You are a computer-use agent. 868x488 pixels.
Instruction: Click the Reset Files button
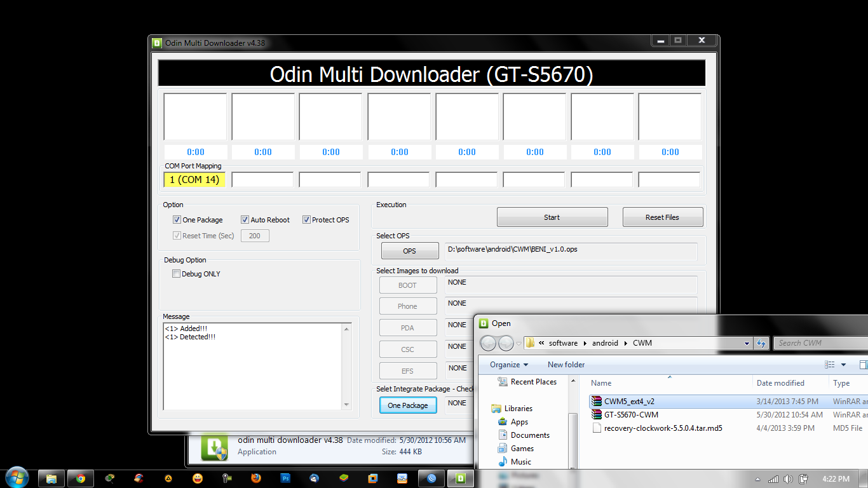pos(663,217)
